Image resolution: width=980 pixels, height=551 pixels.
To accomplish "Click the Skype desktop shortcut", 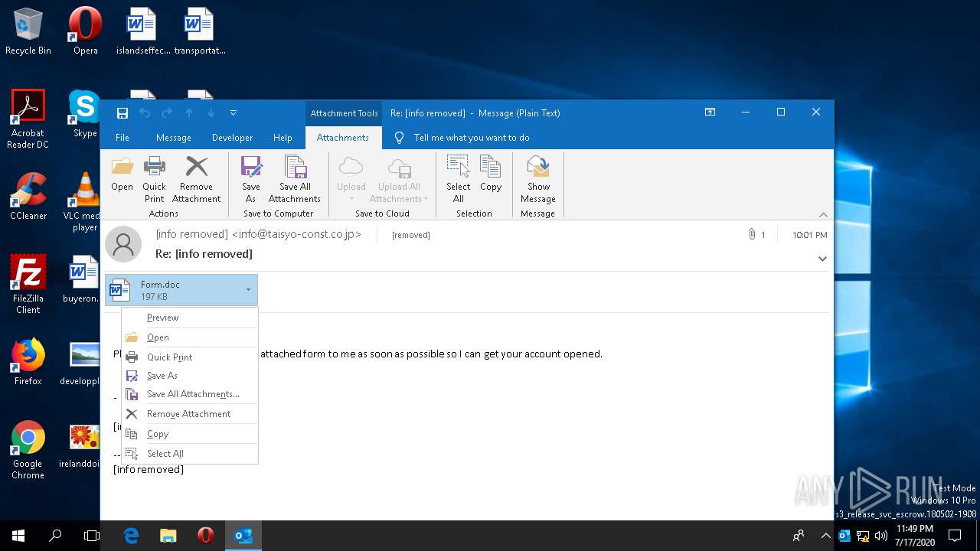I will (x=85, y=114).
